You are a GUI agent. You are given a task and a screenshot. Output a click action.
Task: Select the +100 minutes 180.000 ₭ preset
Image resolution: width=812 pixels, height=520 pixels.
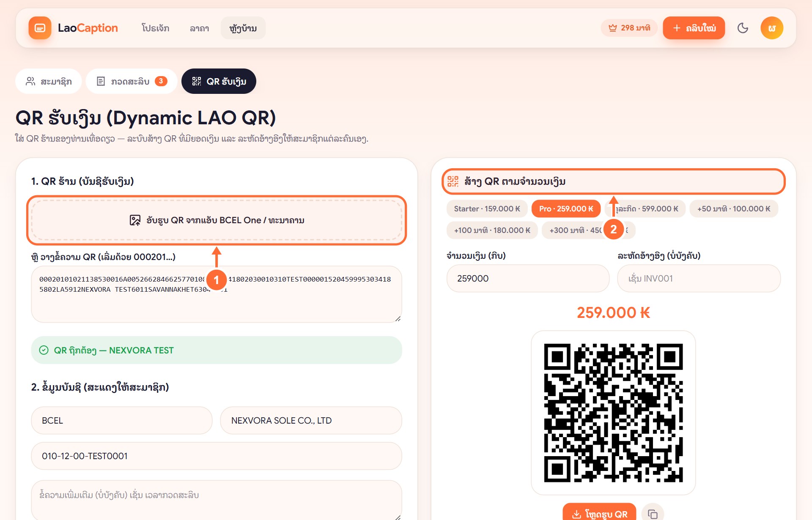[492, 230]
